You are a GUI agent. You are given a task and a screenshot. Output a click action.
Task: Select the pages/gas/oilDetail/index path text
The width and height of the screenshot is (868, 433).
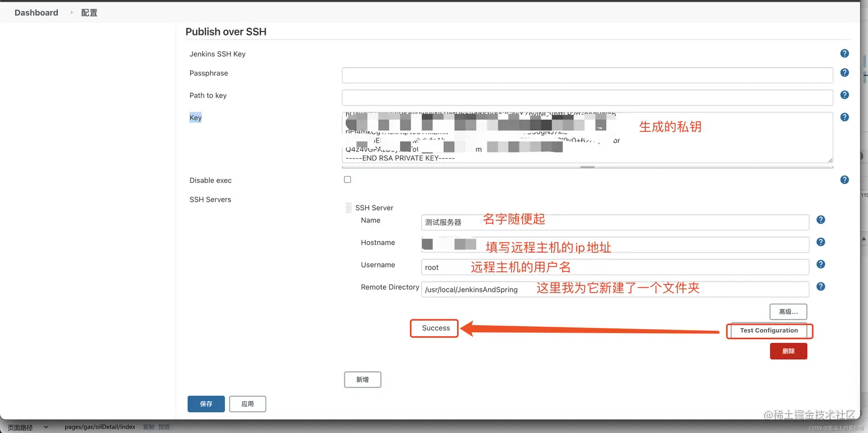(x=100, y=427)
